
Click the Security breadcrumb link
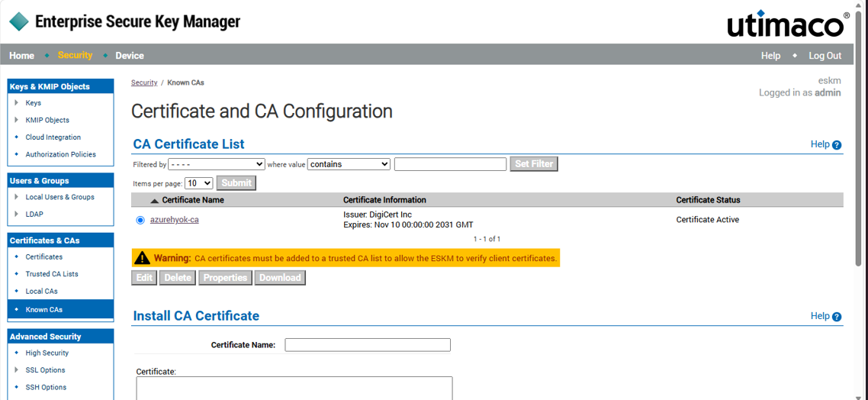(x=144, y=82)
